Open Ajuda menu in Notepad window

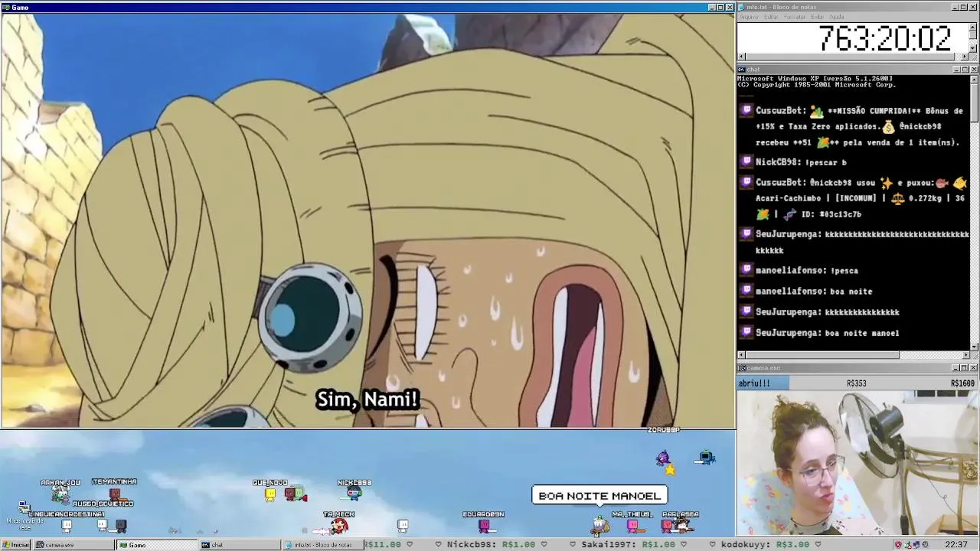836,17
